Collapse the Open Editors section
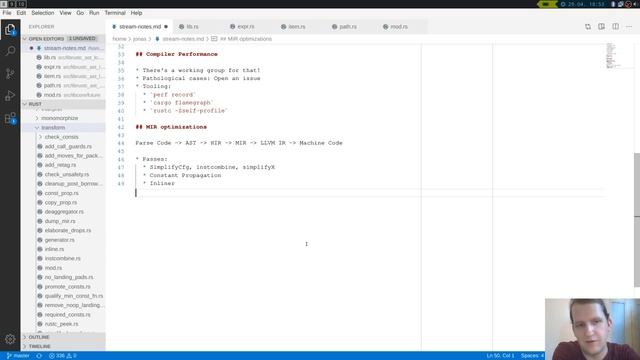The height and width of the screenshot is (360, 640). [x=63, y=38]
